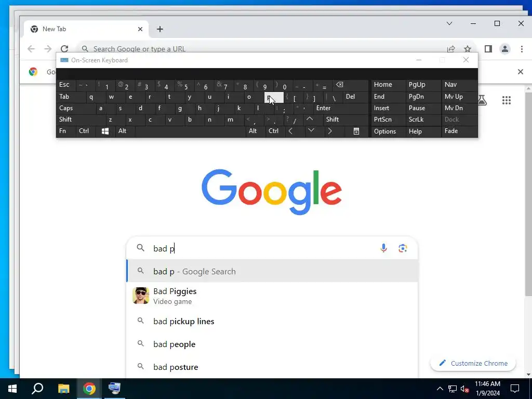The image size is (532, 399).
Task: Open Search Labs flask icon
Action: 482,100
